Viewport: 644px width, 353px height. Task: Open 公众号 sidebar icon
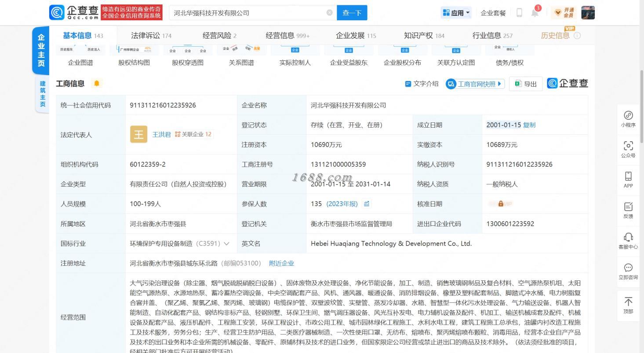click(628, 149)
